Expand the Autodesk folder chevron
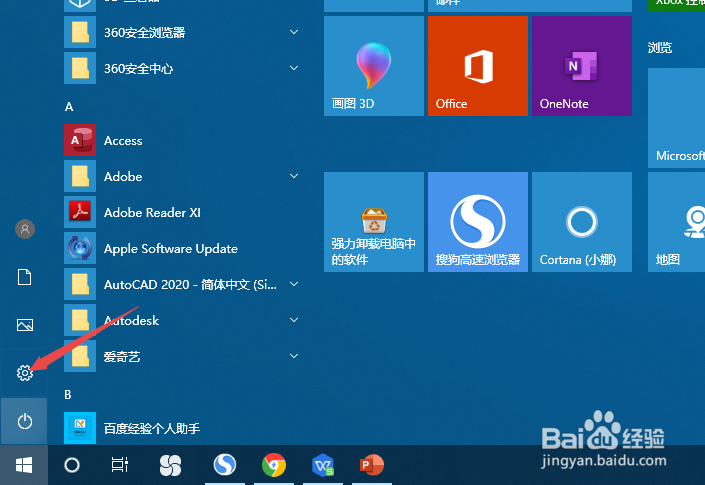 [294, 320]
